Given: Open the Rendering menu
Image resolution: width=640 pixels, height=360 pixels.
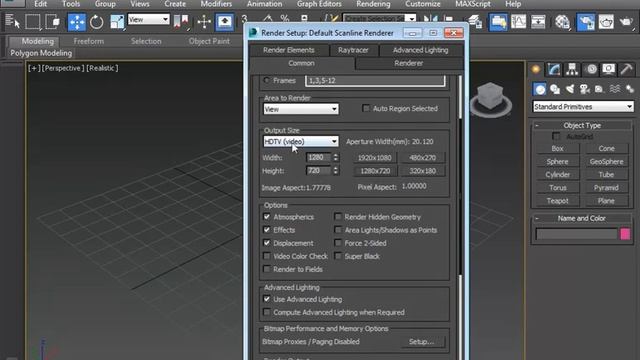Looking at the screenshot, I should (x=373, y=4).
